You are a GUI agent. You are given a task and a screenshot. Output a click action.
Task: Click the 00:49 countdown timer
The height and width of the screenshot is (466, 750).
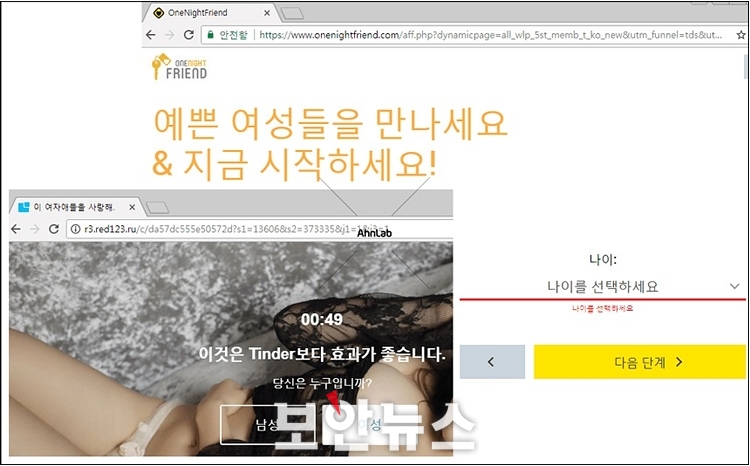[321, 320]
